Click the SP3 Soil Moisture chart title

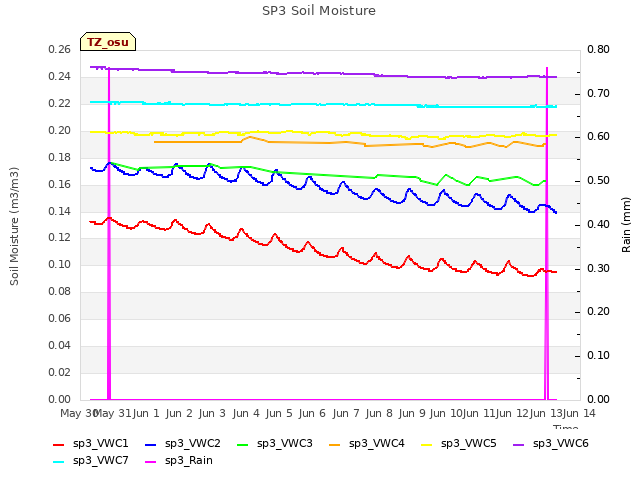point(319,11)
